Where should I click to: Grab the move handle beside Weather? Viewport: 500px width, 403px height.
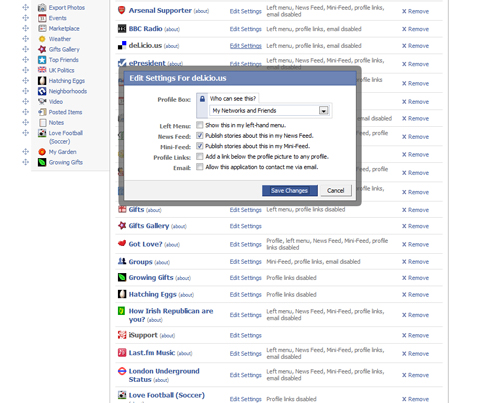tap(25, 39)
